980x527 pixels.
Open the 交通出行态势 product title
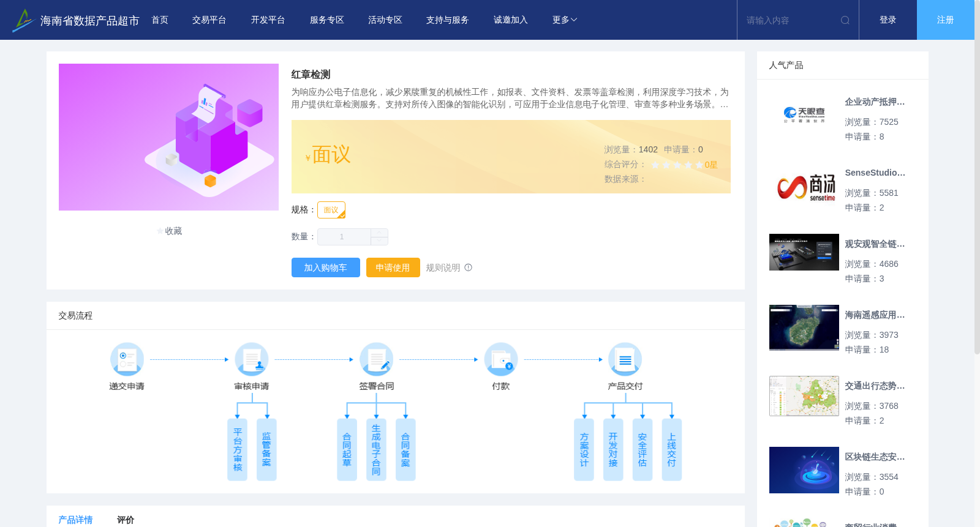[x=875, y=386]
